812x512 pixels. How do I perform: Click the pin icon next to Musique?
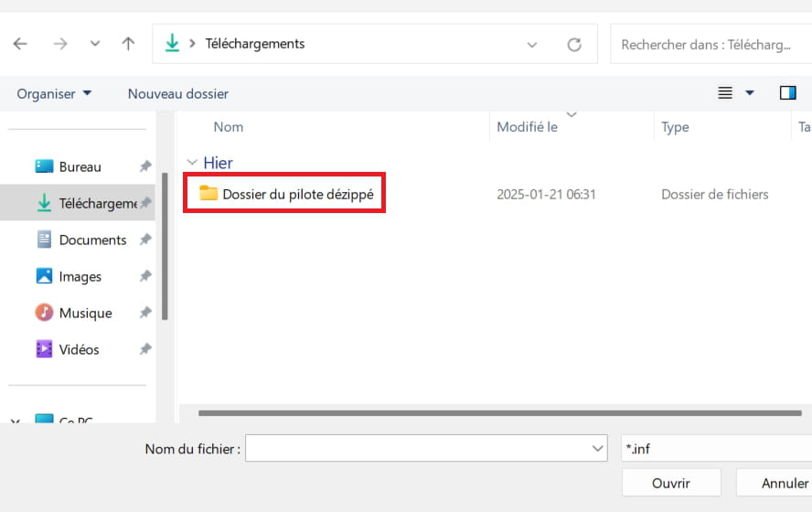pos(145,313)
